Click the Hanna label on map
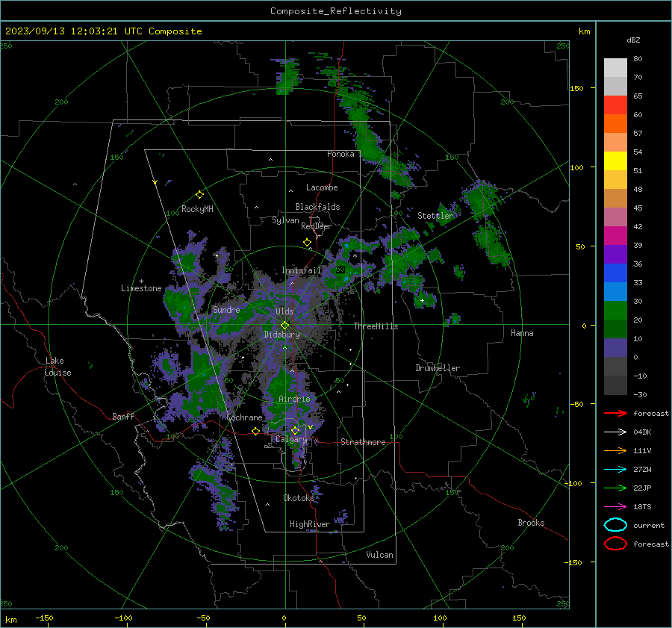The width and height of the screenshot is (672, 628). coord(522,333)
